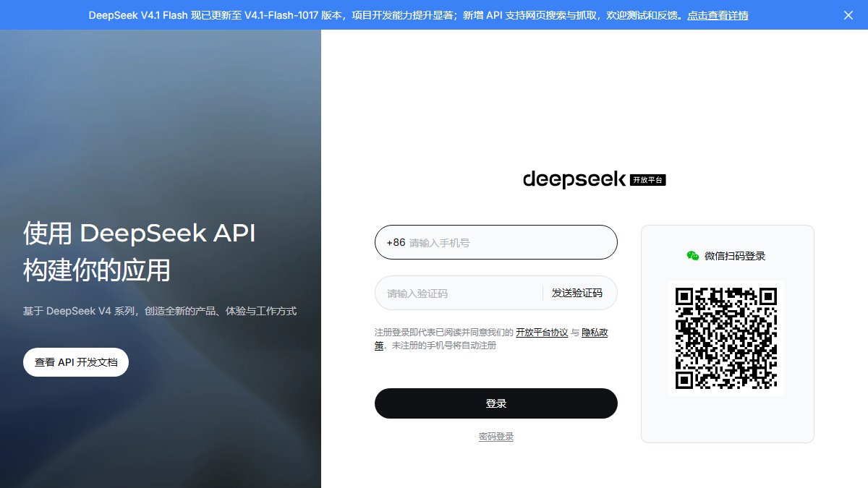Image resolution: width=868 pixels, height=488 pixels.
Task: Click the deepseek logo above the form
Action: click(x=574, y=179)
